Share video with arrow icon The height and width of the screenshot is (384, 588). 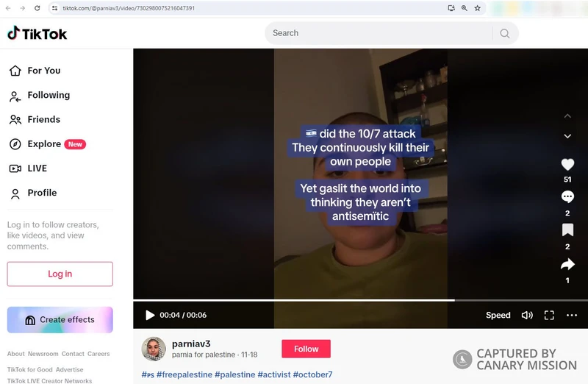point(567,264)
